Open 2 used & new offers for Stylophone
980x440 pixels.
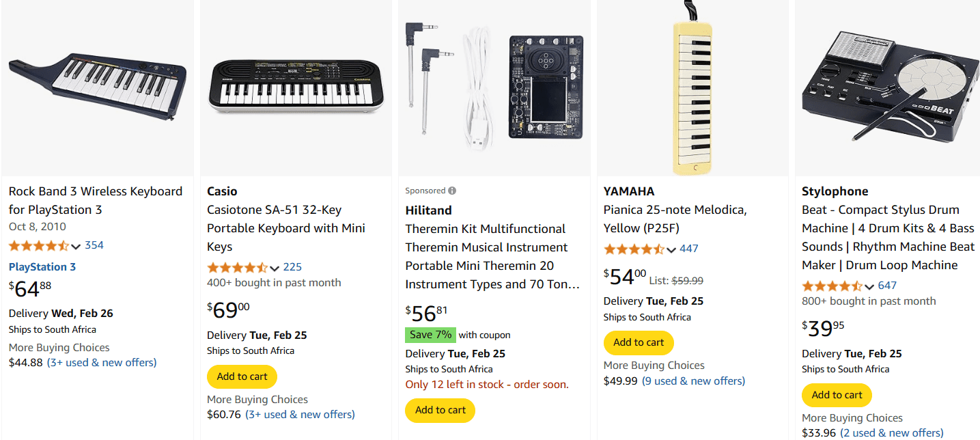[892, 432]
